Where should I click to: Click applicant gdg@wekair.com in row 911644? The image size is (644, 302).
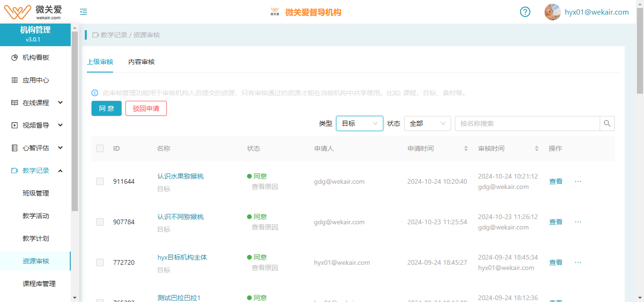click(339, 181)
